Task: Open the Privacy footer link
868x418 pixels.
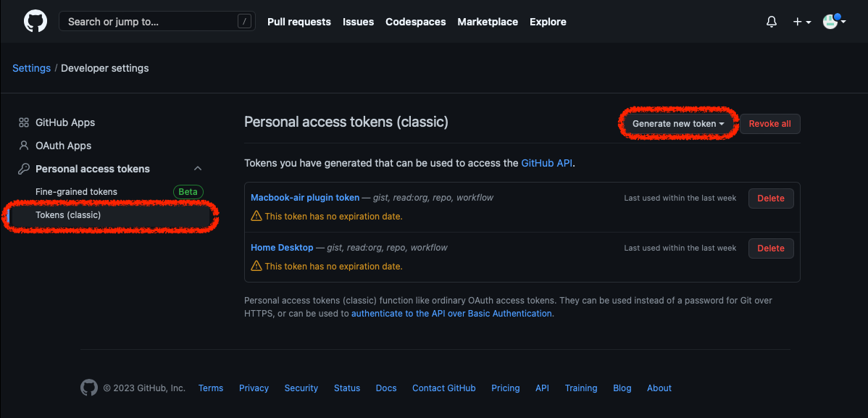Action: 254,388
